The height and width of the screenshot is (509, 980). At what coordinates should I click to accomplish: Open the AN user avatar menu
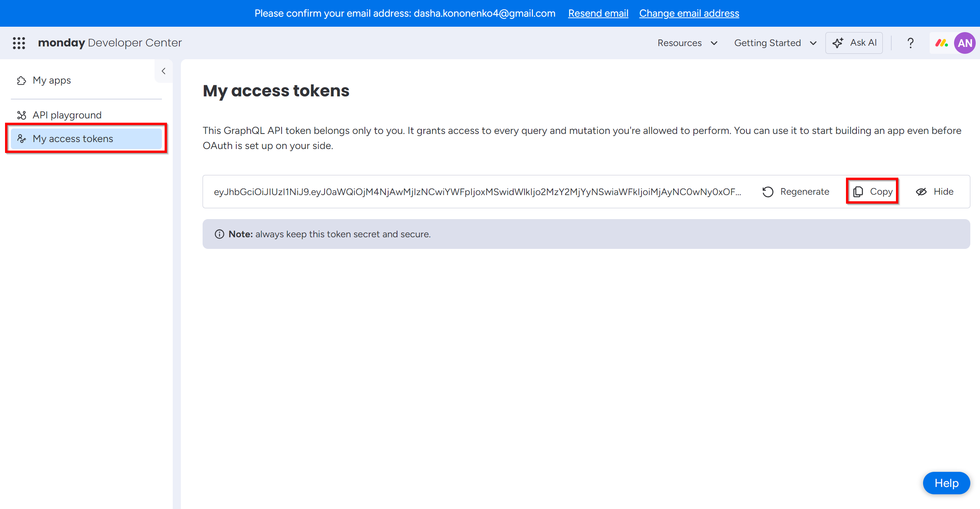(965, 43)
